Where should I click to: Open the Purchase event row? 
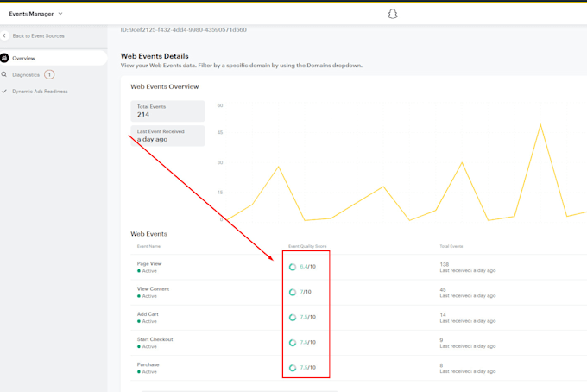coord(358,368)
